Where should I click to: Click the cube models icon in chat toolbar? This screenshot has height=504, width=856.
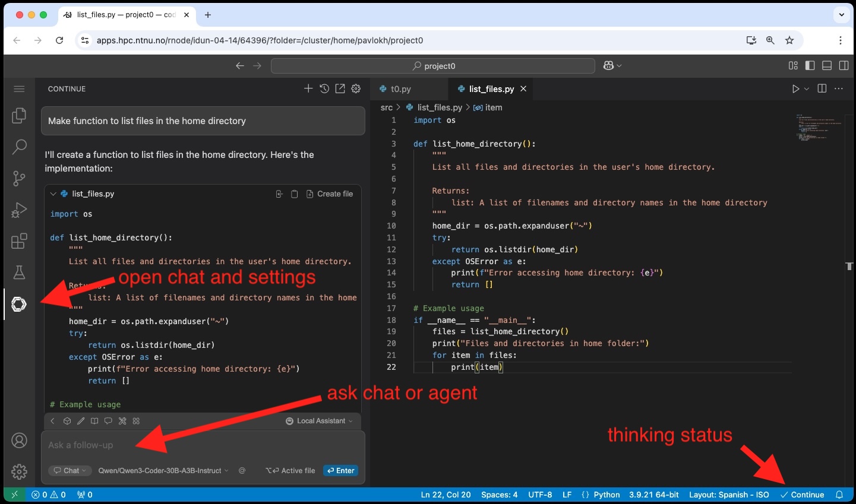click(x=67, y=421)
